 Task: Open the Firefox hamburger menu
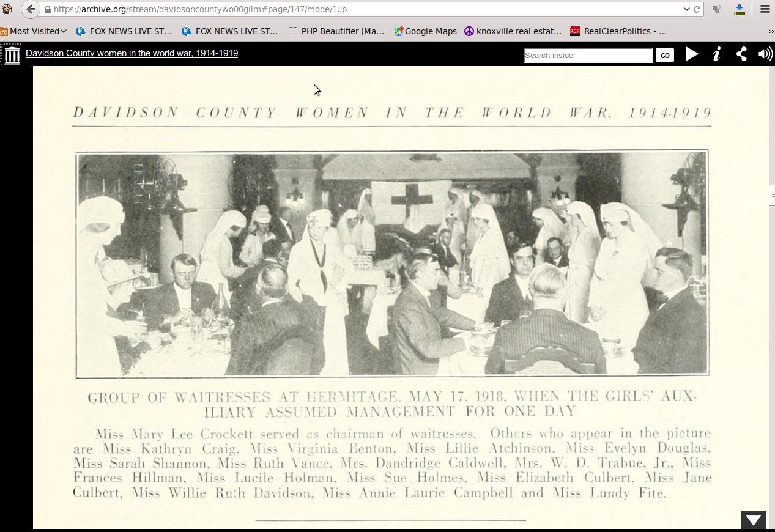(x=764, y=9)
